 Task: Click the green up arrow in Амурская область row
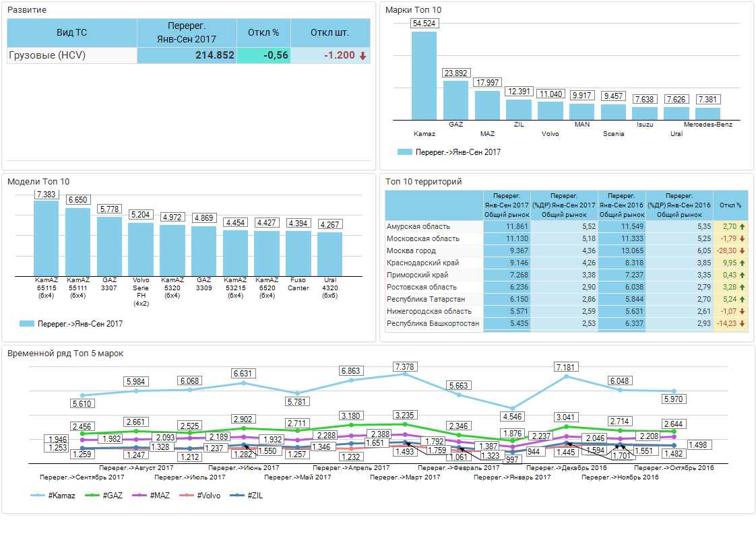(742, 226)
